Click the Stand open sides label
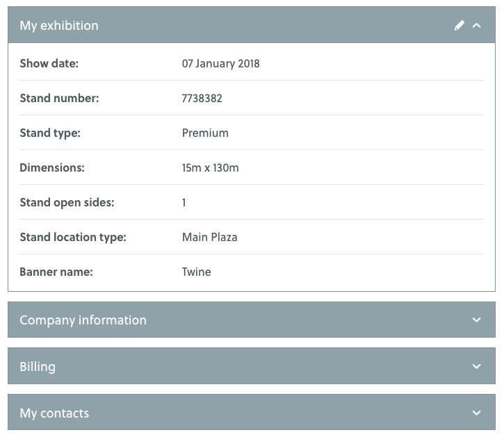This screenshot has height=437, width=504. pyautogui.click(x=67, y=202)
